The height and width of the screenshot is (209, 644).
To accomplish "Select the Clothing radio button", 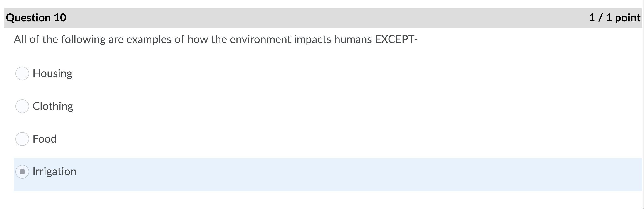I will (22, 106).
